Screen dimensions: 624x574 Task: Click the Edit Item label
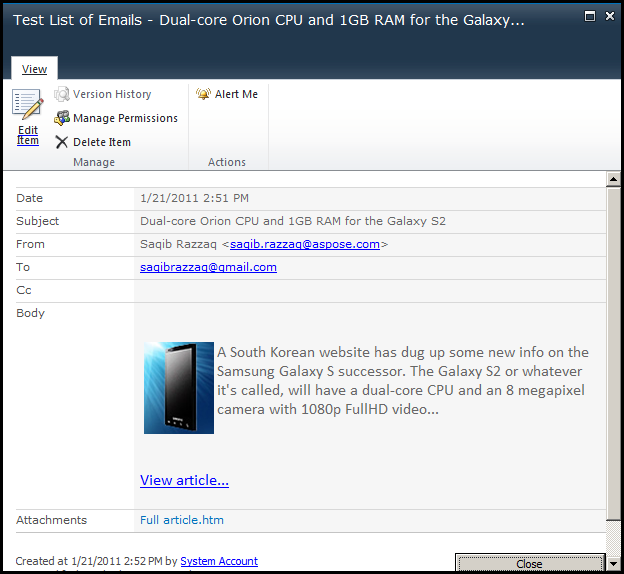28,135
